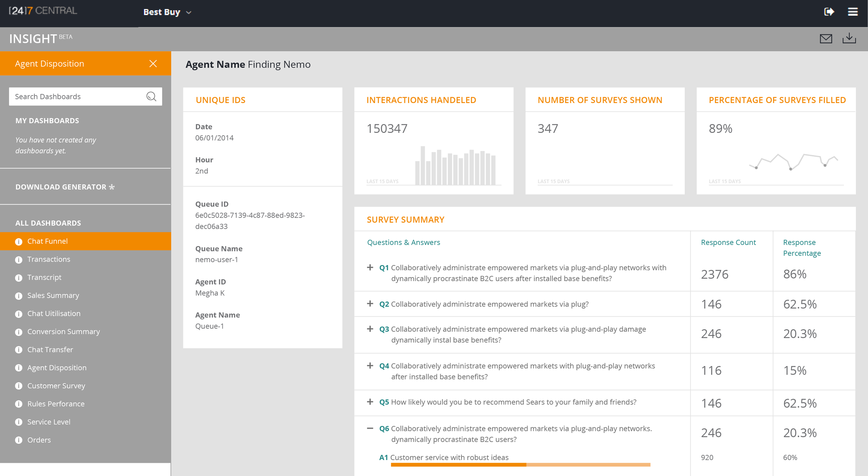Click info icon beside Chat Funnel
Viewport: 868px width, 476px height.
coord(19,242)
